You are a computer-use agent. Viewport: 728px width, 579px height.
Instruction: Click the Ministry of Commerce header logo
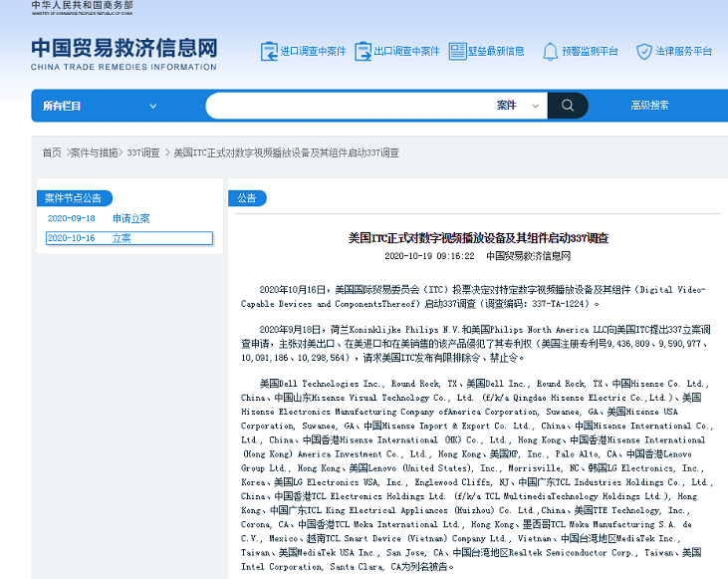pyautogui.click(x=83, y=8)
